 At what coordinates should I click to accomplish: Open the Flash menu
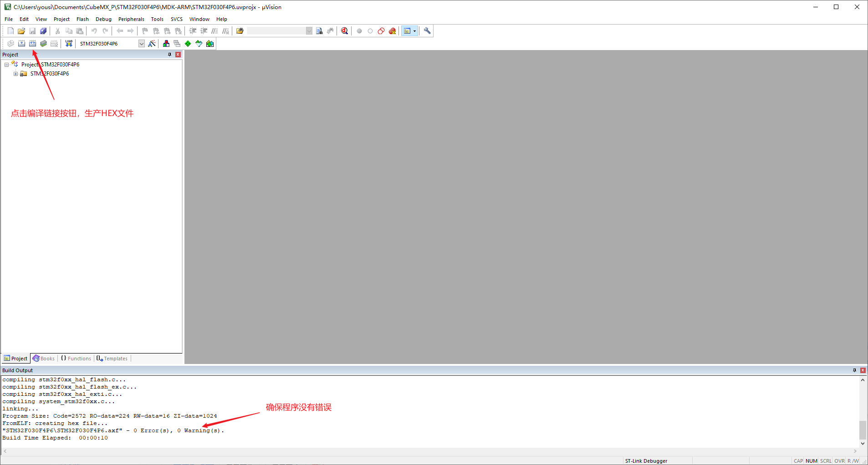[x=82, y=19]
